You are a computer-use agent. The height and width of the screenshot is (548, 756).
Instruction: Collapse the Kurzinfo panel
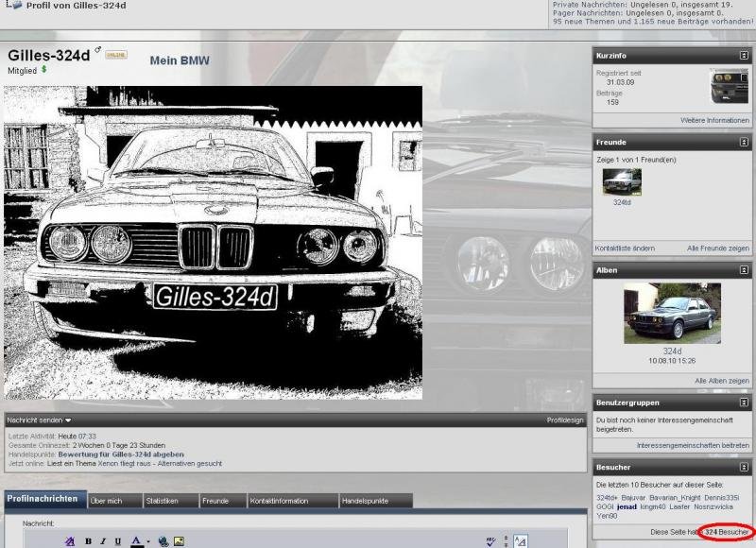[744, 56]
